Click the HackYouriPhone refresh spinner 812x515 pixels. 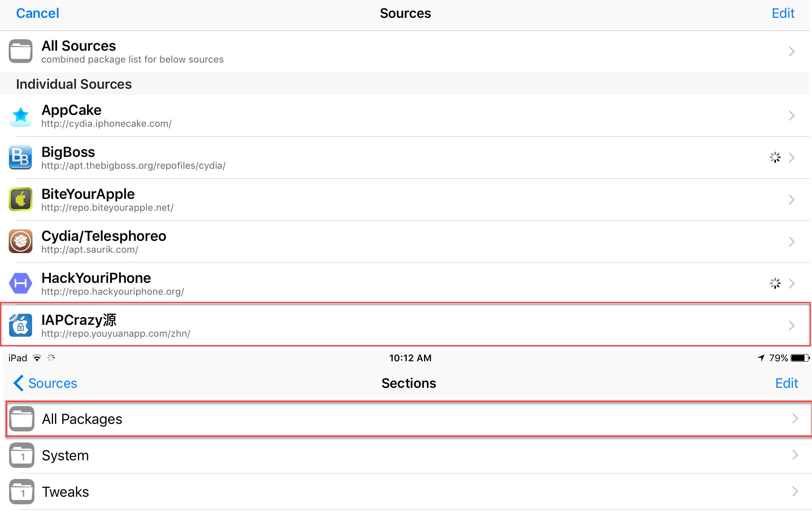[x=775, y=284]
